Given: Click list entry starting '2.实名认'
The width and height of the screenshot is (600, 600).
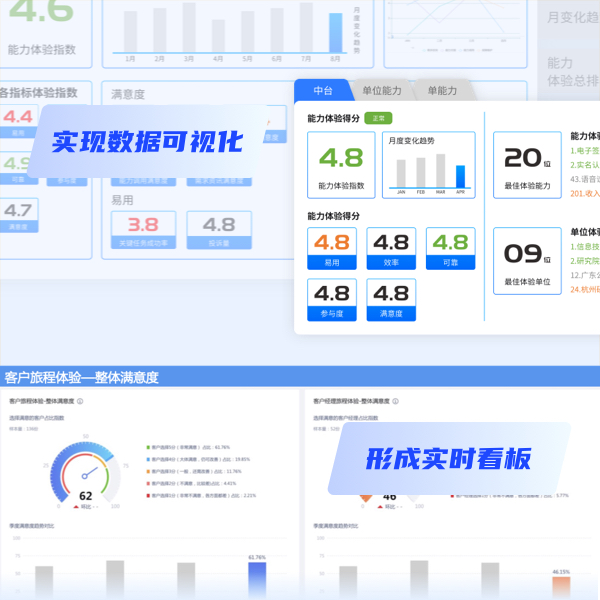Looking at the screenshot, I should click(x=585, y=165).
